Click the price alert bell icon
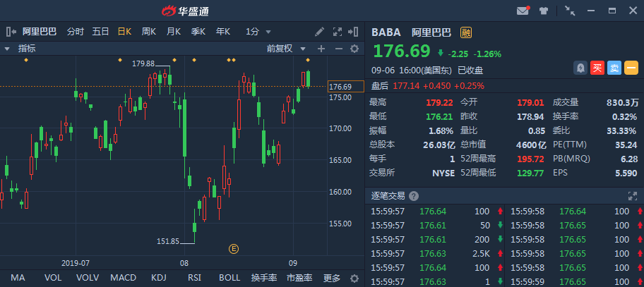Image resolution: width=644 pixels, height=287 pixels. pos(580,68)
